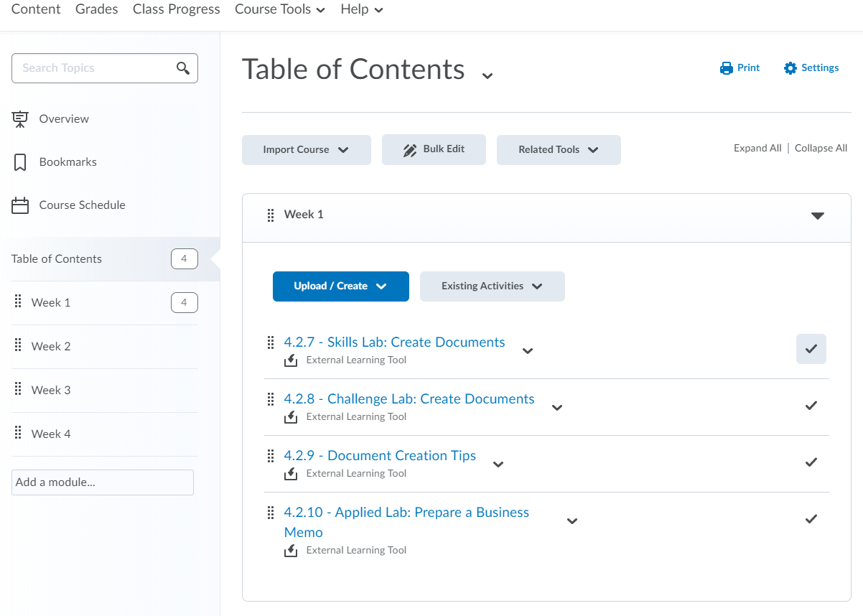Open 4.2.10 - Applied Lab: Prepare a Business Memo
The height and width of the screenshot is (616, 863).
(406, 523)
